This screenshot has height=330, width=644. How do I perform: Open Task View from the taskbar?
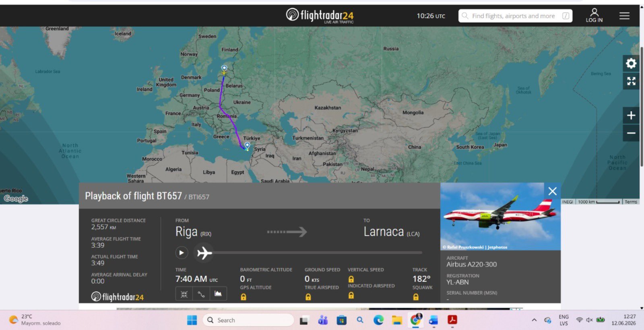tap(304, 320)
